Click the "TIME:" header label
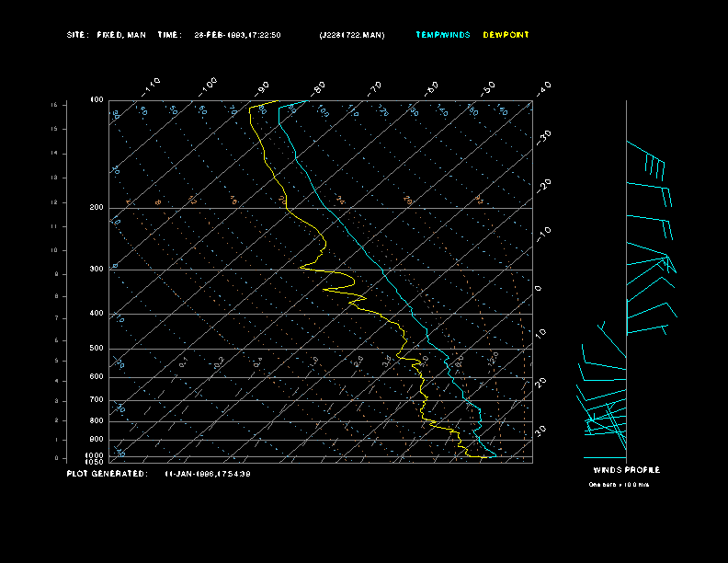 pyautogui.click(x=169, y=35)
